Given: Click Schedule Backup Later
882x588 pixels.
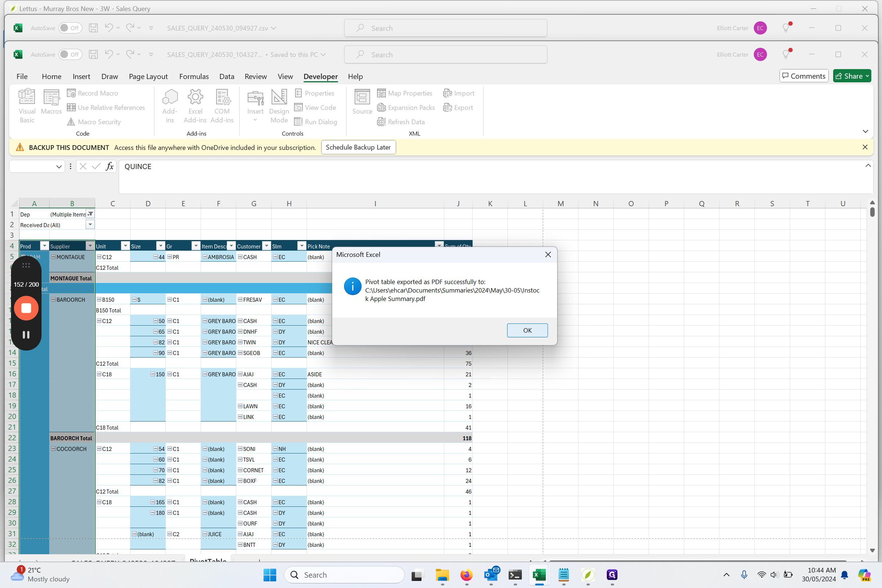Looking at the screenshot, I should click(x=358, y=147).
